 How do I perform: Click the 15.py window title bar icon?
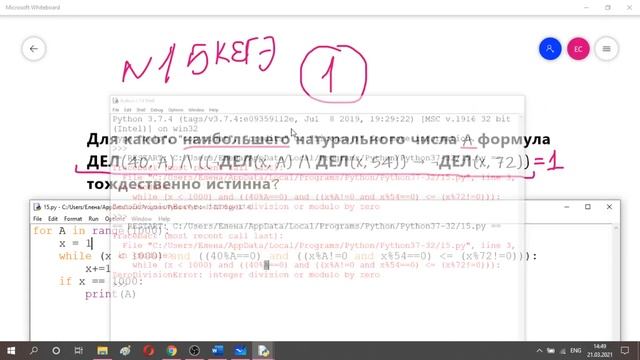37,207
